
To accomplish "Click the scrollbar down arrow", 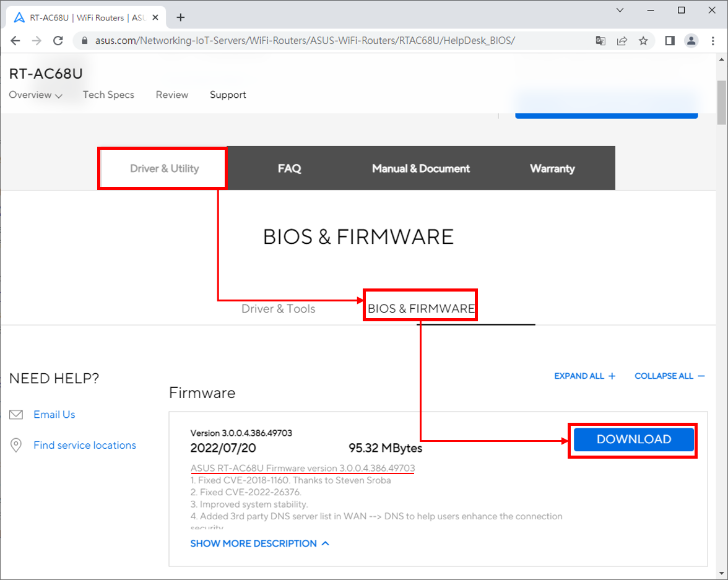I will 722,573.
